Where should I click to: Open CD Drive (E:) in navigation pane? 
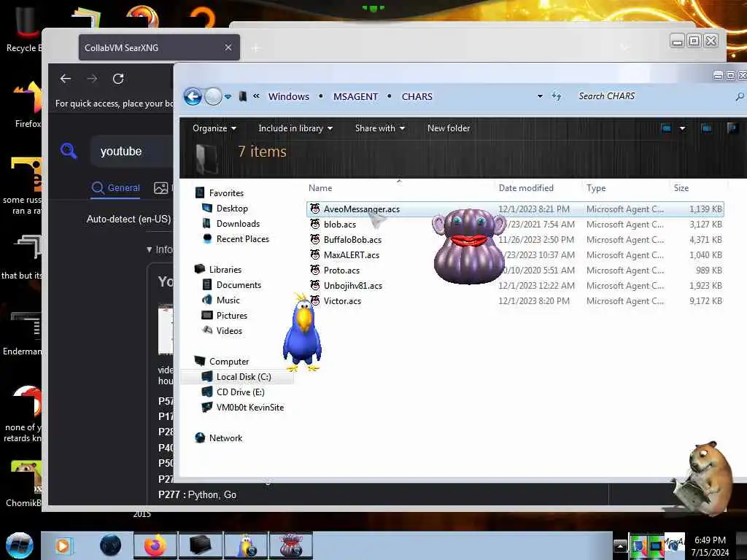(x=240, y=392)
